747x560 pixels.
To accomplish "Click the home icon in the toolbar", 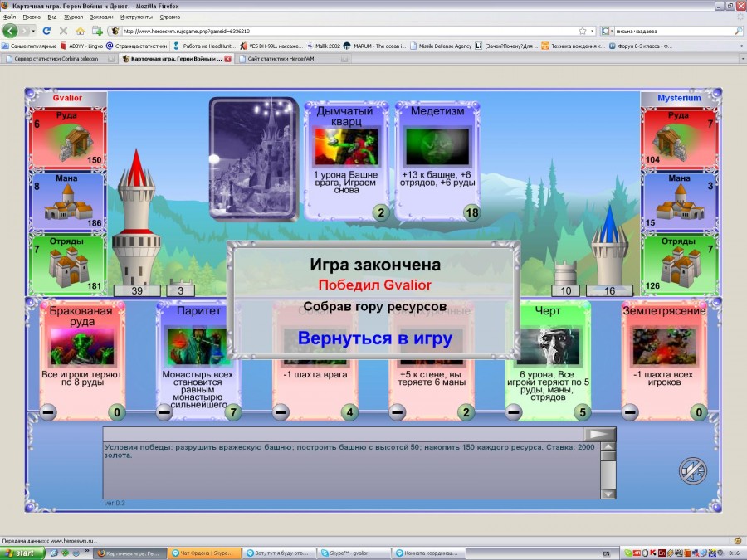I will (x=79, y=31).
